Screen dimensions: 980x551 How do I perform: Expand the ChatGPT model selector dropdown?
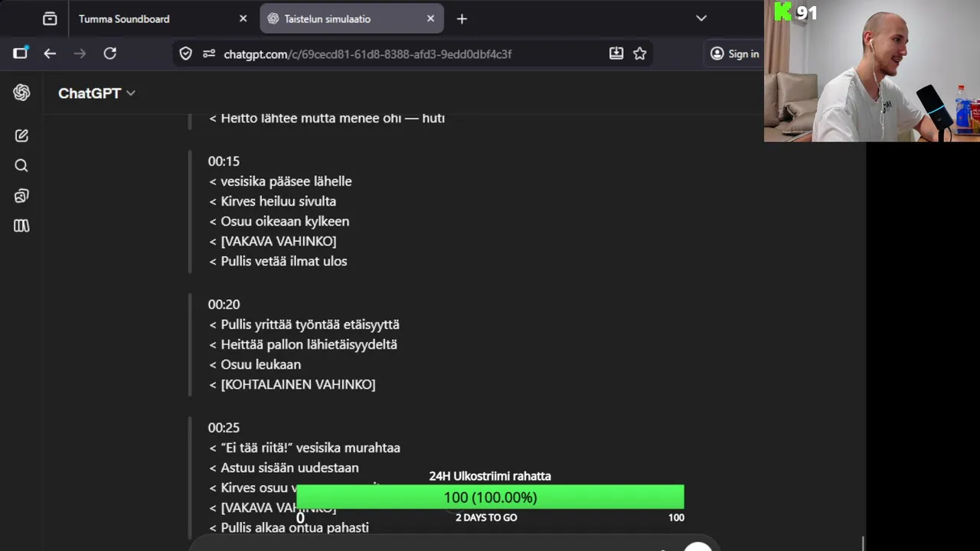point(96,93)
